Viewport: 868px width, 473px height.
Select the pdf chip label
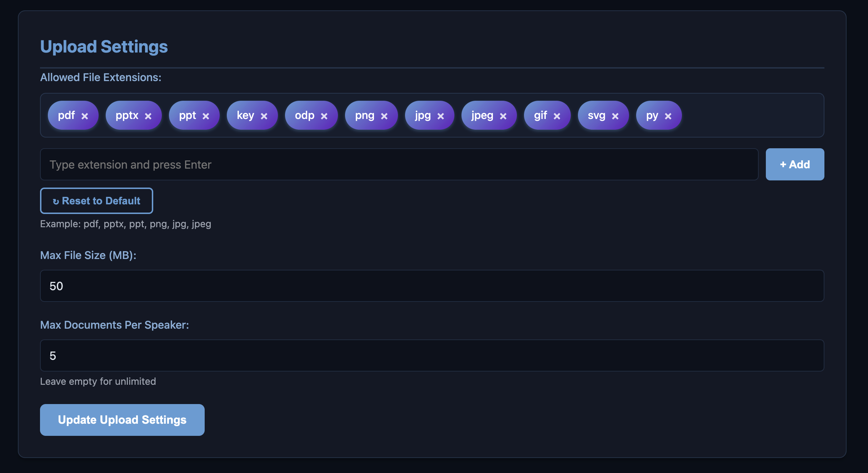[67, 115]
